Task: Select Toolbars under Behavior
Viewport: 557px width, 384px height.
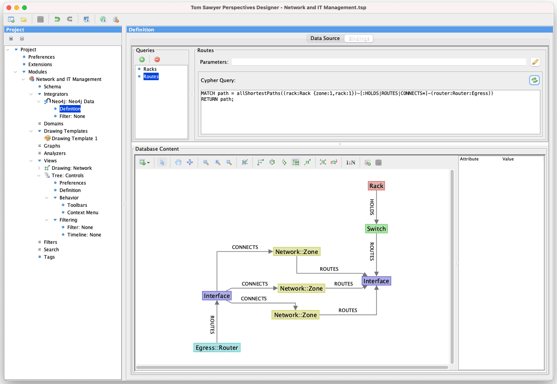Action: (77, 205)
